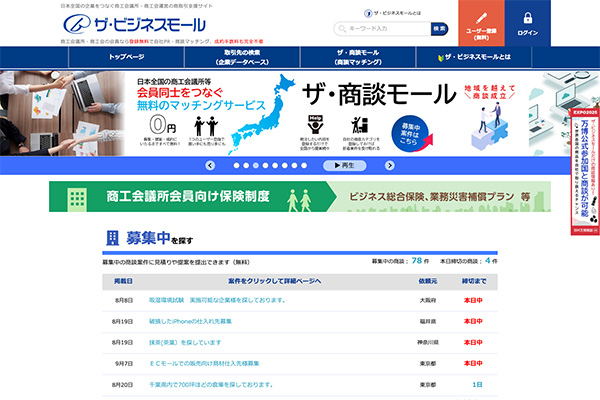Open ザ・商談モール (商談マッチング) menu item

pyautogui.click(x=358, y=57)
